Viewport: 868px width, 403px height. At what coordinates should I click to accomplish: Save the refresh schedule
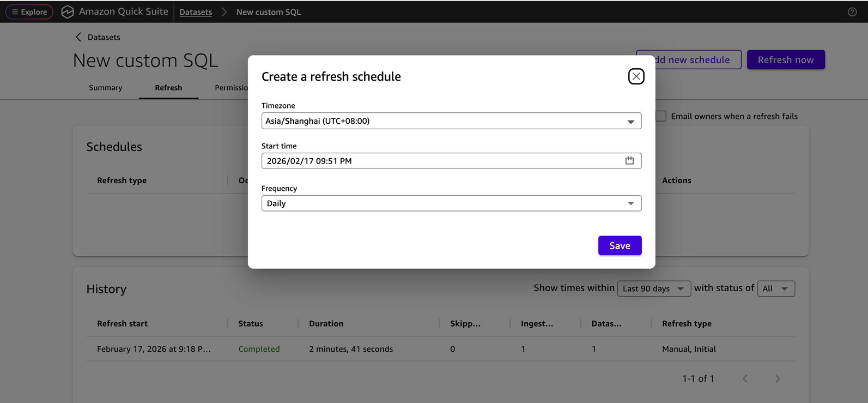620,245
